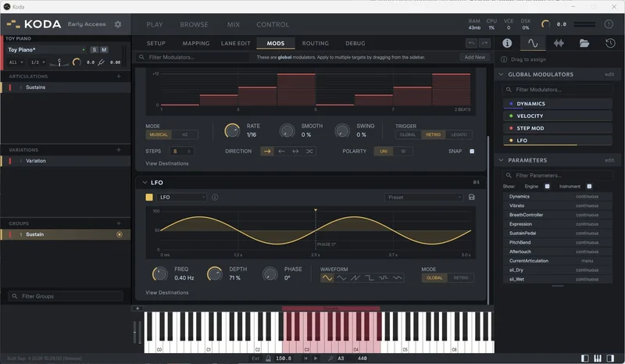Open the folder browser sidebar tab
The image size is (625, 364).
[584, 43]
